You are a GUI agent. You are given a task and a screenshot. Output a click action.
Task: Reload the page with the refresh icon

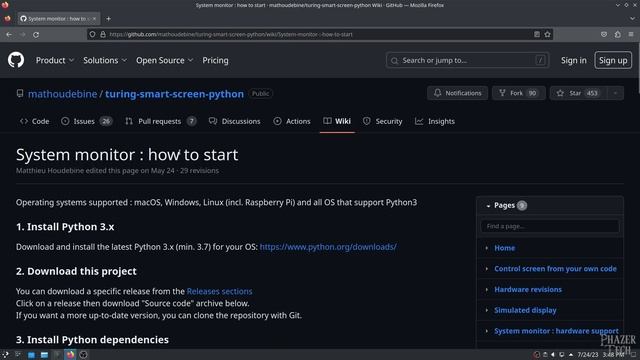point(36,35)
